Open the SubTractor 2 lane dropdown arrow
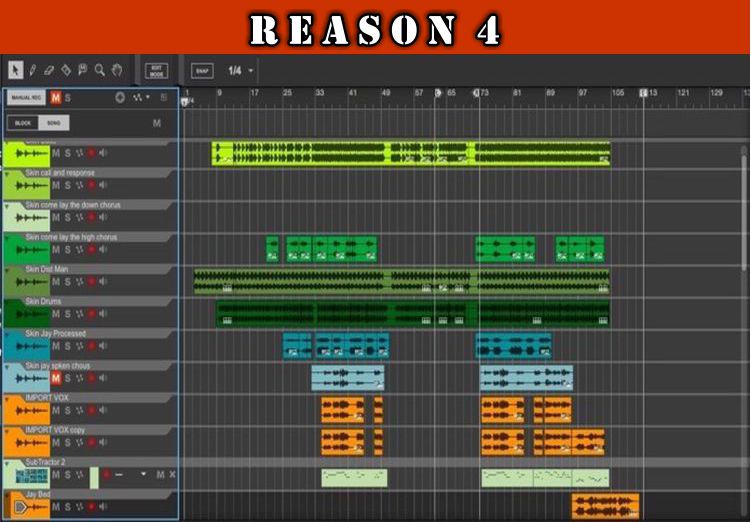The image size is (751, 522). point(143,474)
